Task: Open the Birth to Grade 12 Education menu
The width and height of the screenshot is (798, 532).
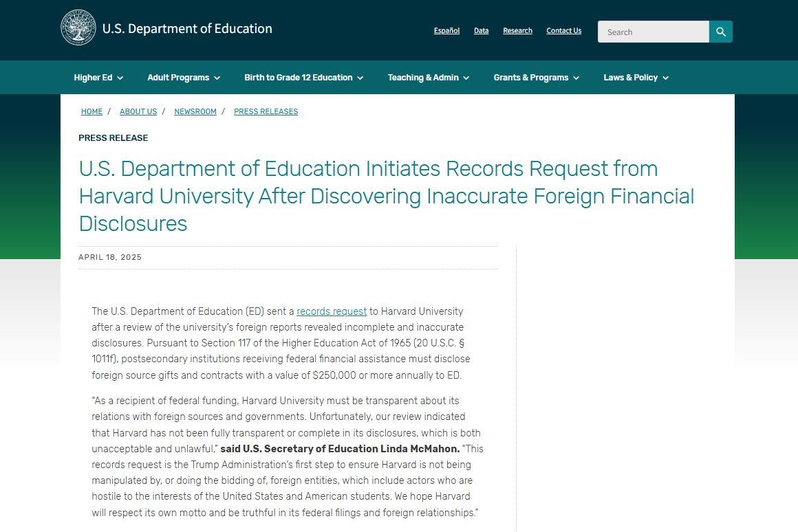Action: click(304, 77)
